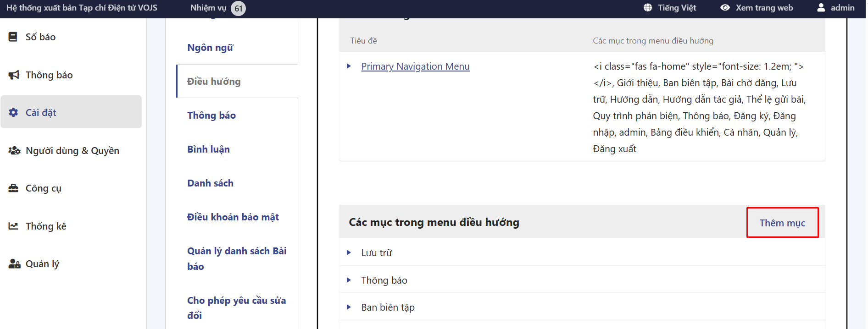The height and width of the screenshot is (329, 868).
Task: Expand the Thông báo navigation item row
Action: [x=349, y=280]
